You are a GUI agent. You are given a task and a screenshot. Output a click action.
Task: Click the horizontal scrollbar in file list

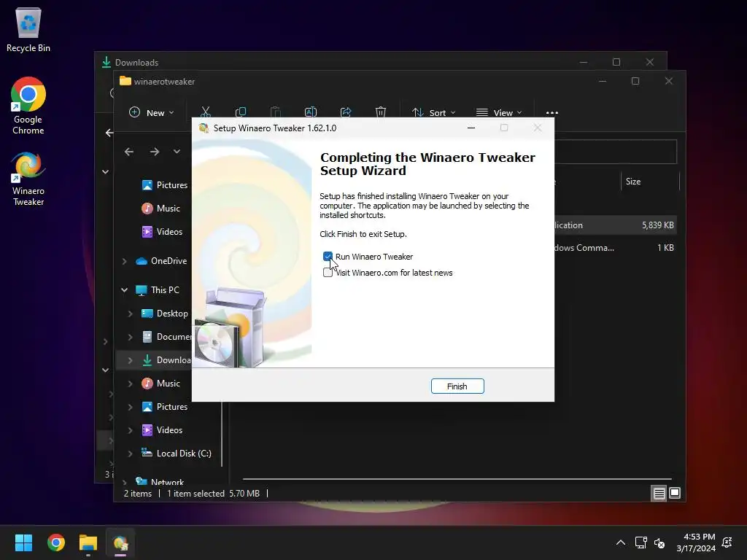coord(457,478)
